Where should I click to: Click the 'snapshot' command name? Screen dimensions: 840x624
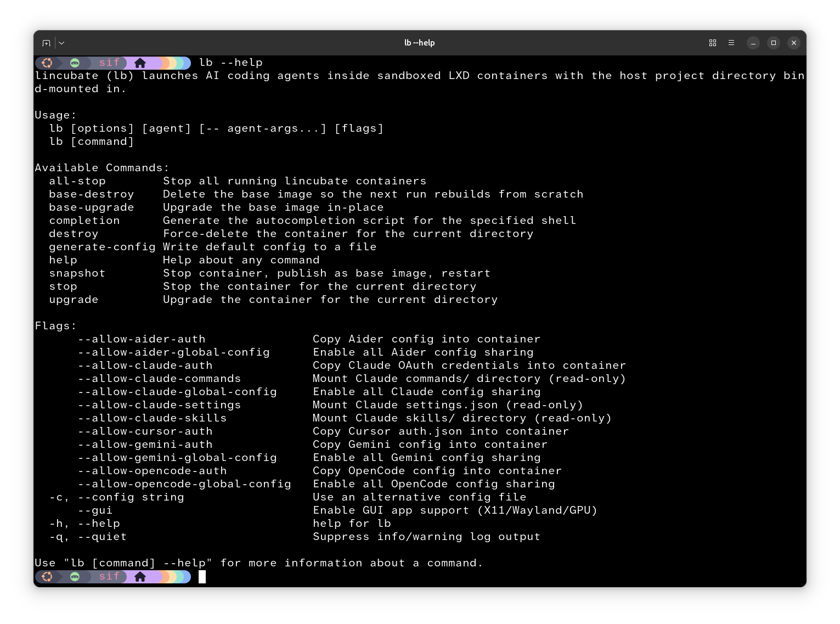(x=77, y=273)
